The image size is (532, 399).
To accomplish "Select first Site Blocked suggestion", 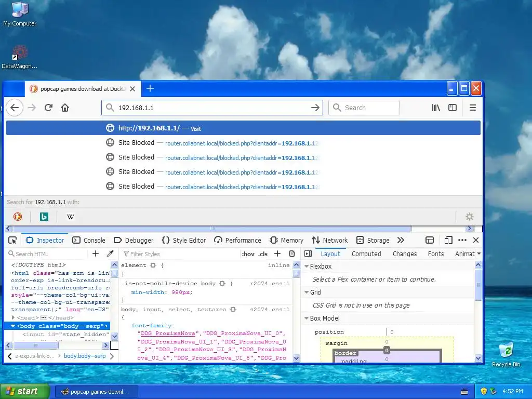I will click(x=243, y=143).
